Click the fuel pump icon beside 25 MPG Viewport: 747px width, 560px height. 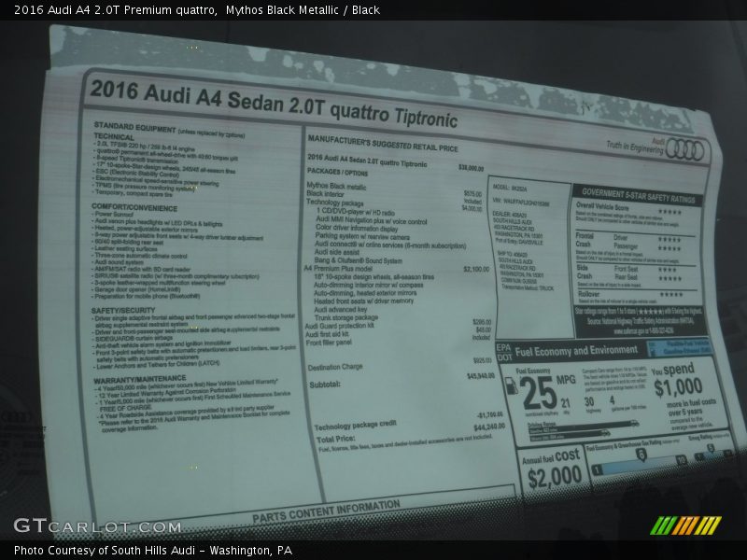tap(510, 385)
